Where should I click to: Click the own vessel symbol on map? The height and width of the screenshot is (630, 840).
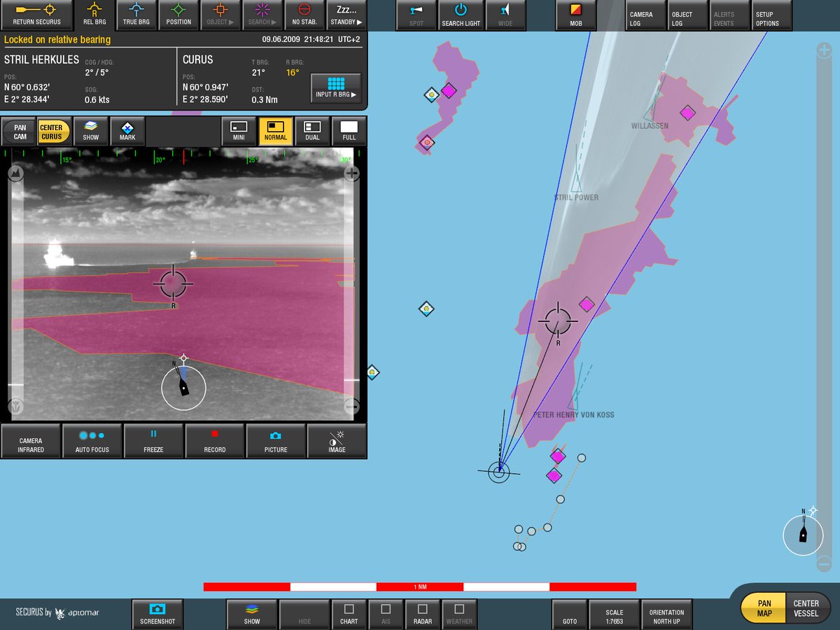pyautogui.click(x=498, y=472)
